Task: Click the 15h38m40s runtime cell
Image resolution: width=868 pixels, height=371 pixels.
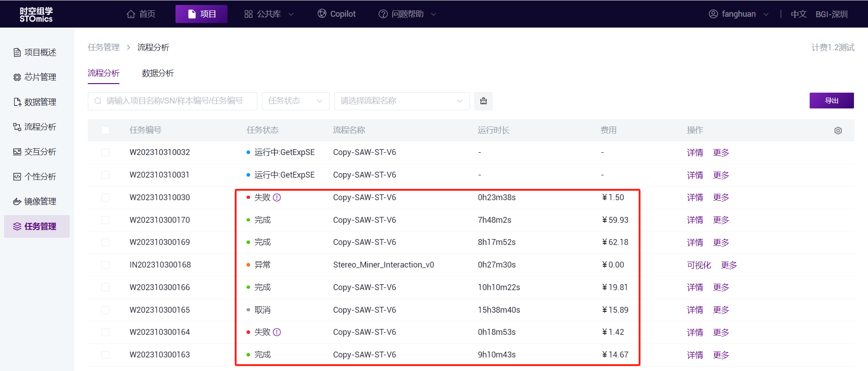Action: click(x=499, y=310)
